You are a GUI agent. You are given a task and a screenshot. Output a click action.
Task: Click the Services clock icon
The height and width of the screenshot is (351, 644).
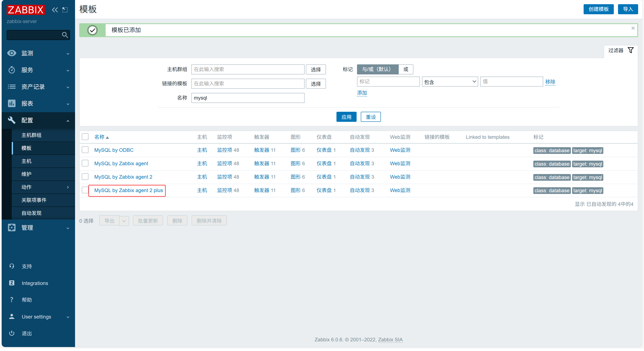(12, 70)
